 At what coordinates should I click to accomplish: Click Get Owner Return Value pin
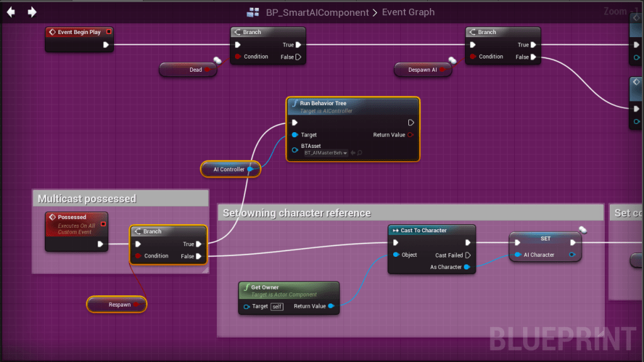click(331, 306)
